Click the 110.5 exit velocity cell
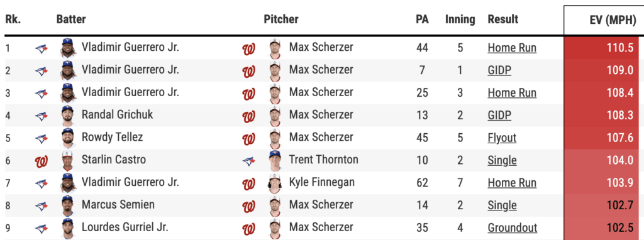This screenshot has height=240, width=644. click(604, 48)
